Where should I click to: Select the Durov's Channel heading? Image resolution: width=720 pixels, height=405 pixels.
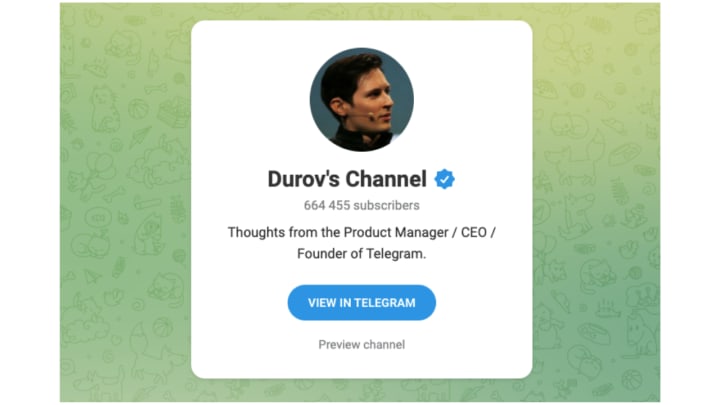tap(347, 179)
